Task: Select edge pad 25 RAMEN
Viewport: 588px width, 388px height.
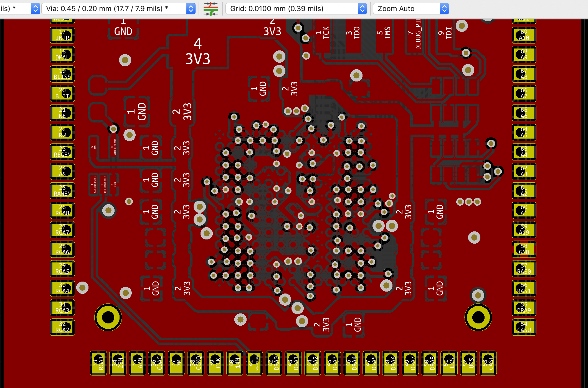Action: 62,191
